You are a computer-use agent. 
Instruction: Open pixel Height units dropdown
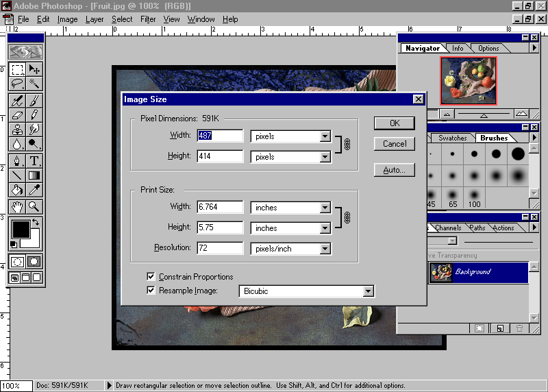click(x=325, y=157)
